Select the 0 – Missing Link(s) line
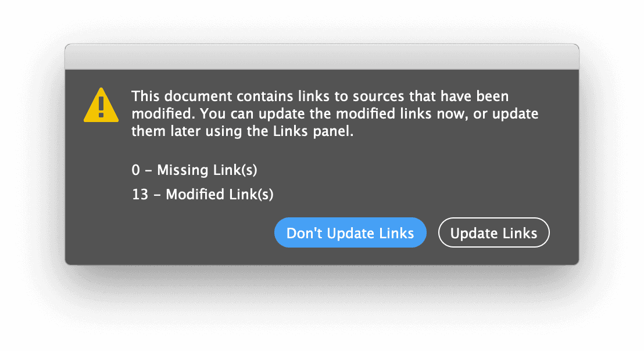 coord(194,170)
